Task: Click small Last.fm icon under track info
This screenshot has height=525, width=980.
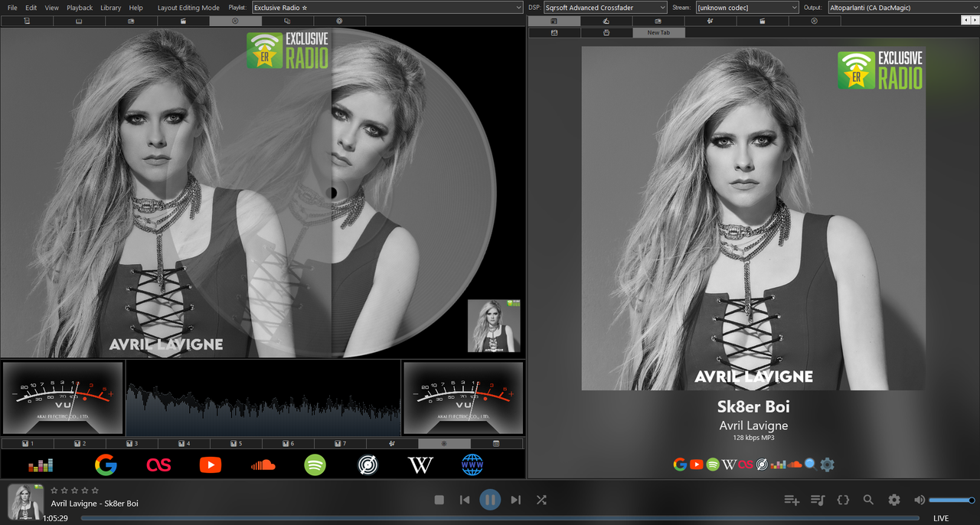Action: [746, 464]
